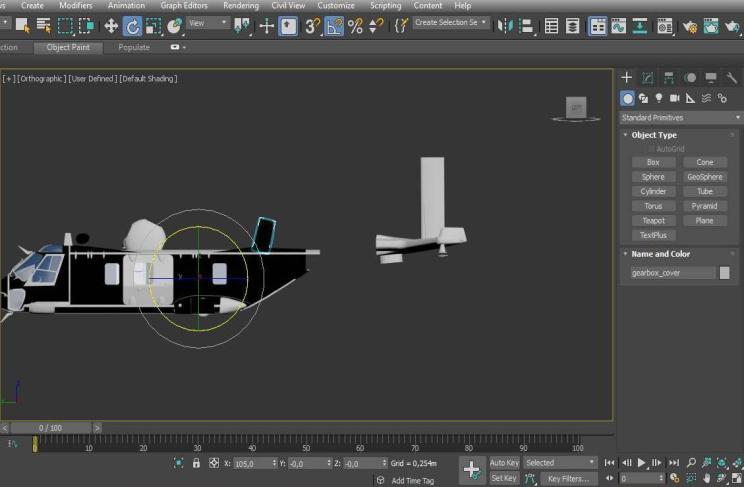Open Display command panel tab
This screenshot has width=744, height=487.
point(711,77)
